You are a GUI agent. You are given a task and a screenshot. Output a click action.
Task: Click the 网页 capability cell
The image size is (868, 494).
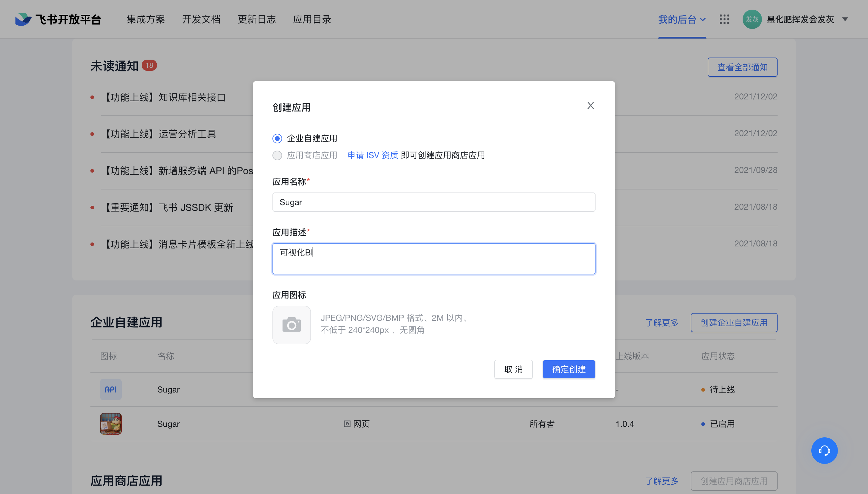tap(357, 424)
